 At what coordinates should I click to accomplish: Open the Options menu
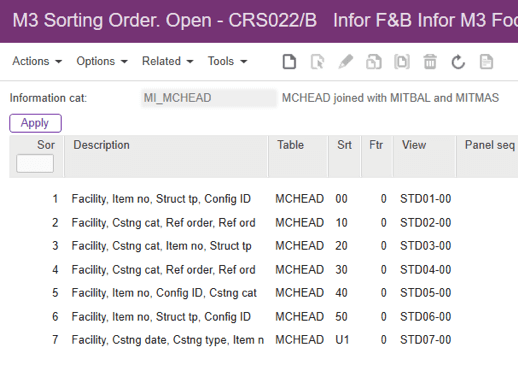(102, 61)
